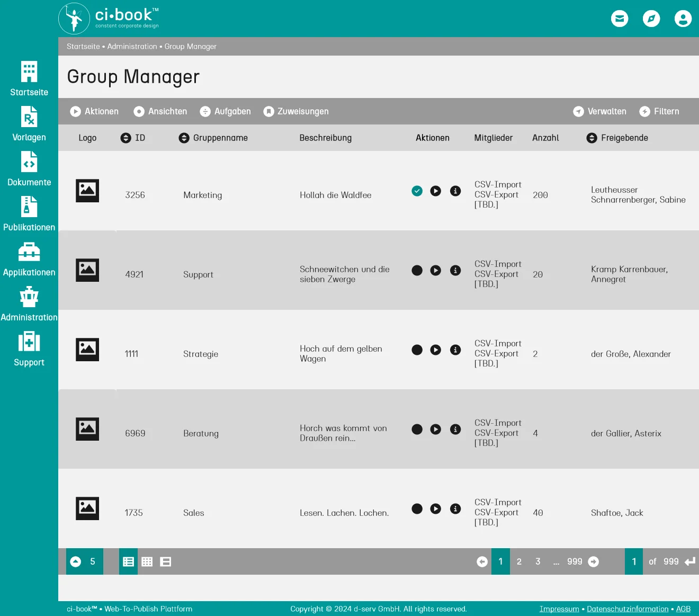The height and width of the screenshot is (616, 699).
Task: Click the play action icon for Sales
Action: pos(436,508)
